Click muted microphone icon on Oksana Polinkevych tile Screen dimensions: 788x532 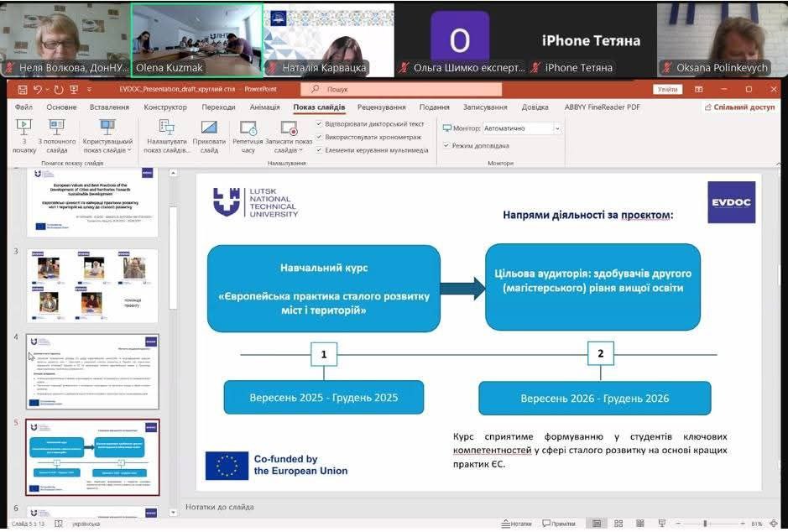tap(667, 67)
